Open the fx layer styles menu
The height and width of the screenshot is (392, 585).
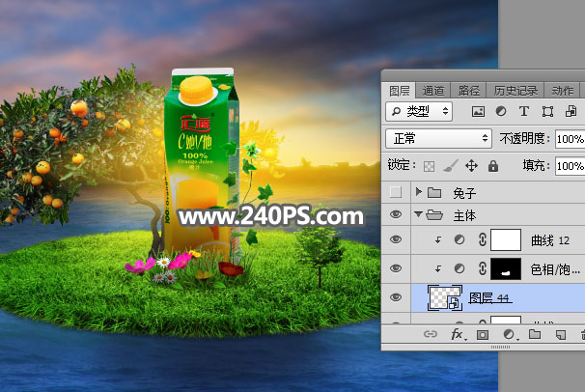[x=459, y=335]
